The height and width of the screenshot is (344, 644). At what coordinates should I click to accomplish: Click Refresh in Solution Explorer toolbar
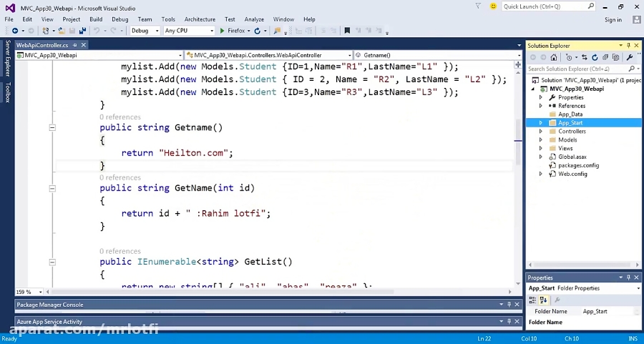(x=595, y=57)
